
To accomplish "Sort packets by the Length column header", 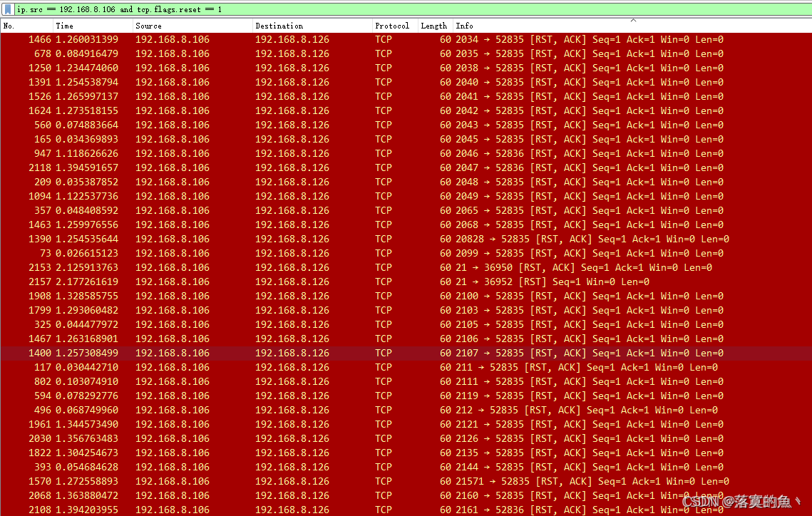I will [435, 26].
